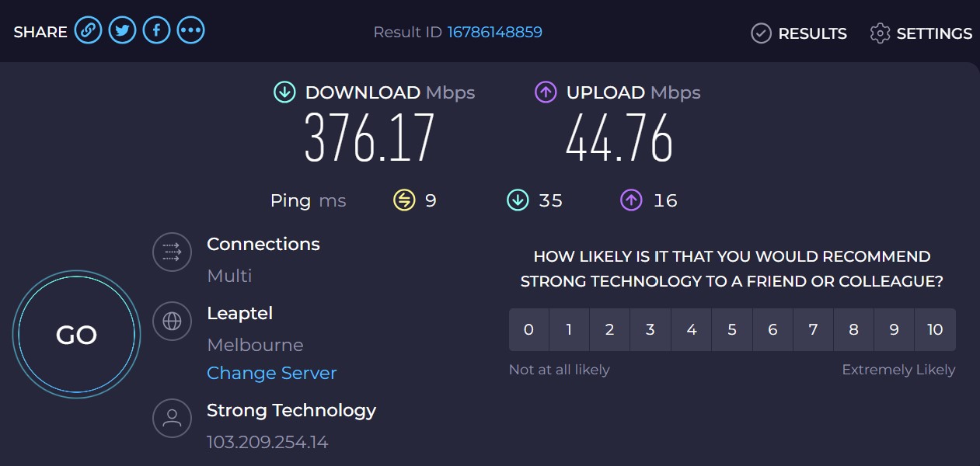Click the download arrow icon
980x466 pixels.
284,92
